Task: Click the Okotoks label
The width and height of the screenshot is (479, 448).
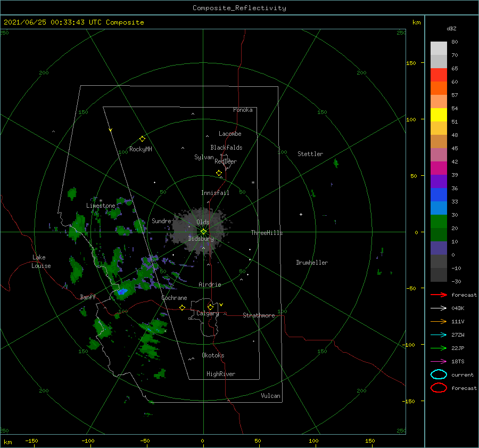Action: pyautogui.click(x=213, y=355)
